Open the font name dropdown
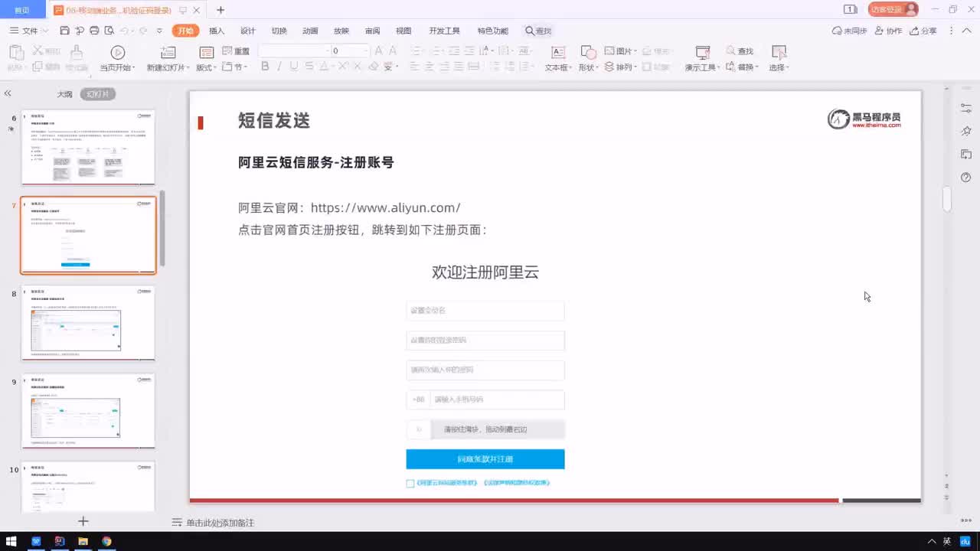The width and height of the screenshot is (980, 551). click(x=326, y=51)
